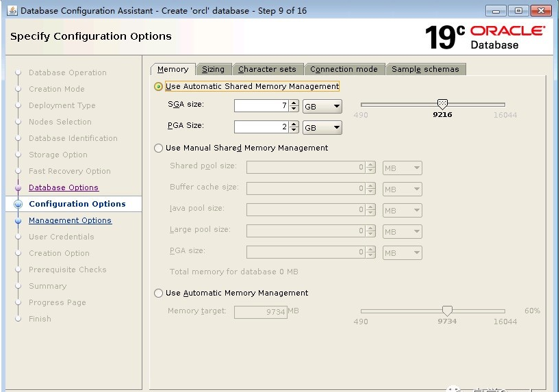
Task: Go to the Management Options step link
Action: 70,220
